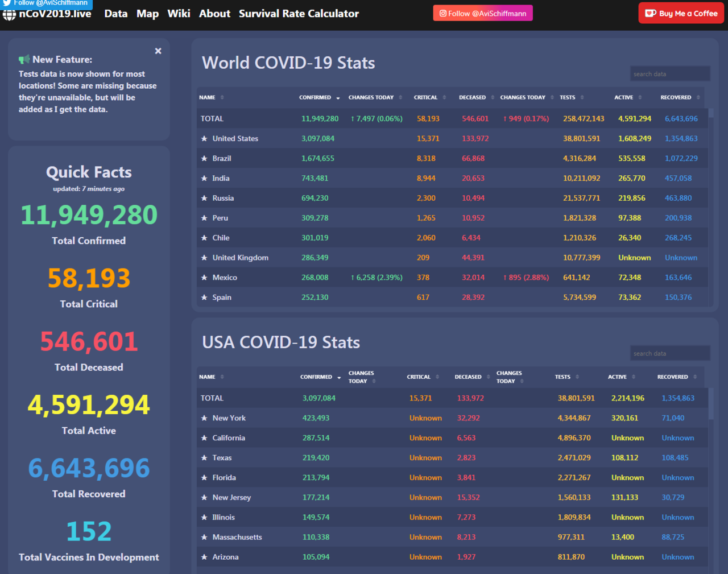Viewport: 728px width, 574px height.
Task: Click the megaphone icon beside New Feature
Action: click(x=24, y=60)
